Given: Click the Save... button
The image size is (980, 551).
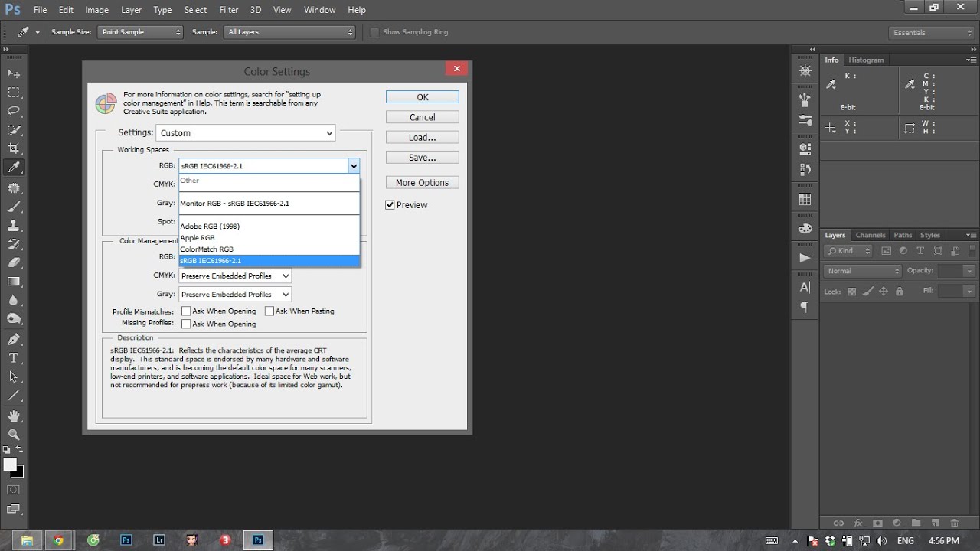Looking at the screenshot, I should tap(423, 157).
